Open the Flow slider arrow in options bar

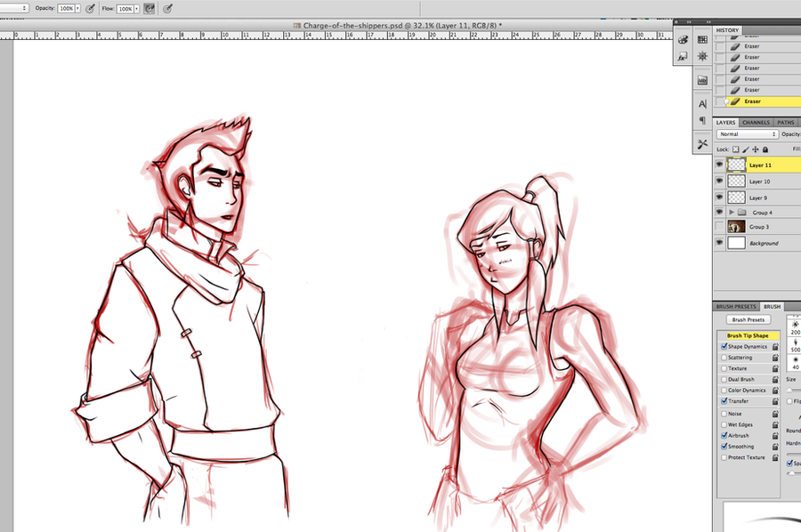coord(136,8)
